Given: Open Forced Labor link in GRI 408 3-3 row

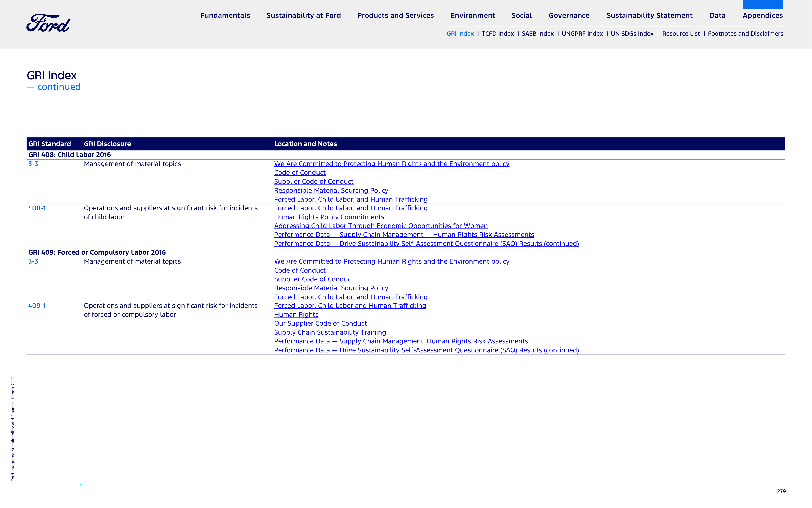Looking at the screenshot, I should [351, 199].
